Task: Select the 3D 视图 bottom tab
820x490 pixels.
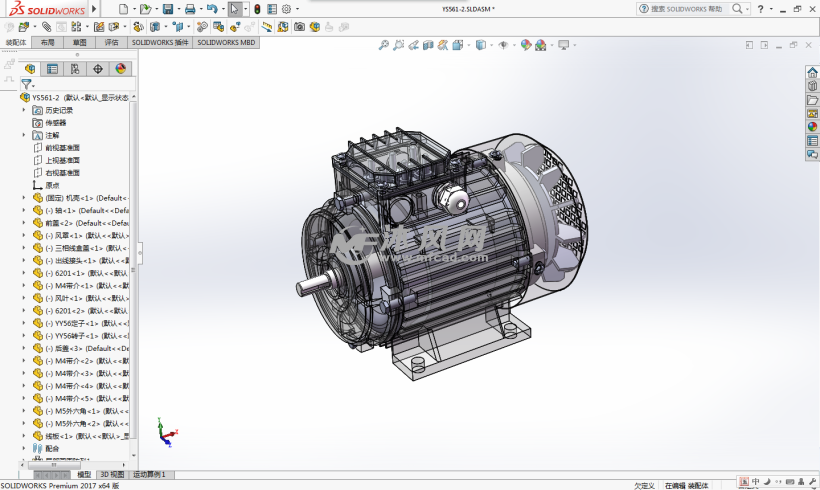Action: click(x=112, y=474)
